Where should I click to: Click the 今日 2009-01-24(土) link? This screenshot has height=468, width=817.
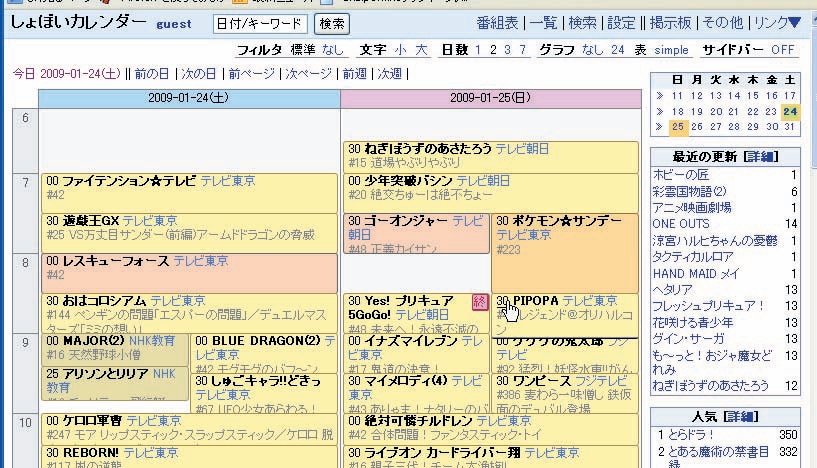pos(67,73)
